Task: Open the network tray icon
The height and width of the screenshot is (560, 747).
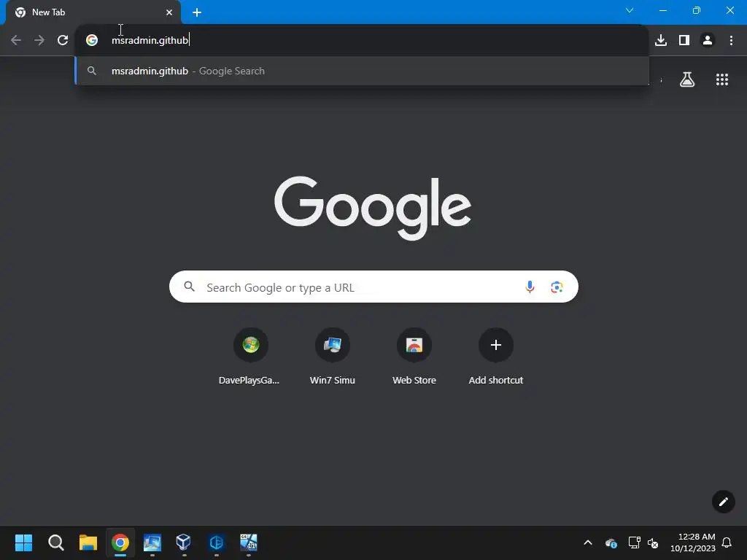Action: point(634,542)
